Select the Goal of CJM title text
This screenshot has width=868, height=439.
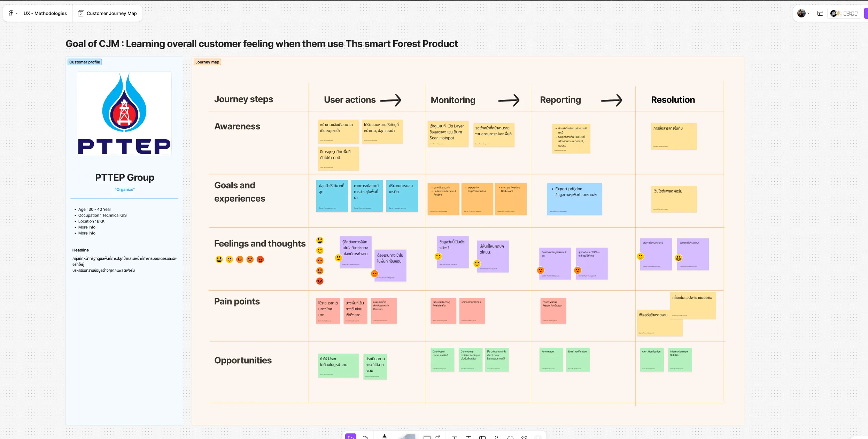[262, 44]
